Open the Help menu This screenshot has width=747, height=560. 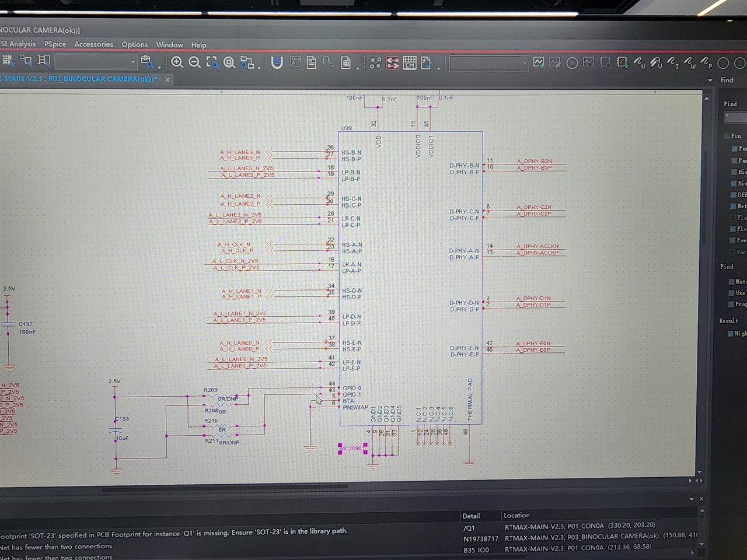(198, 45)
